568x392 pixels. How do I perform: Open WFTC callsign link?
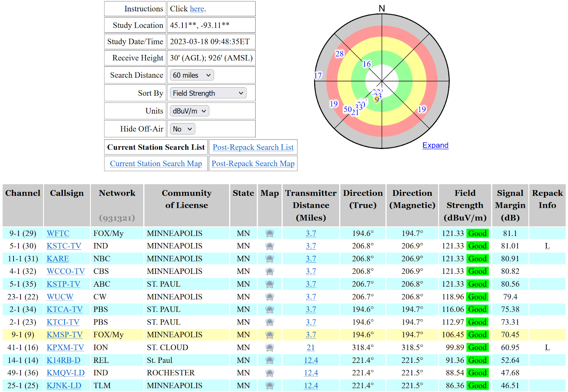(x=58, y=233)
